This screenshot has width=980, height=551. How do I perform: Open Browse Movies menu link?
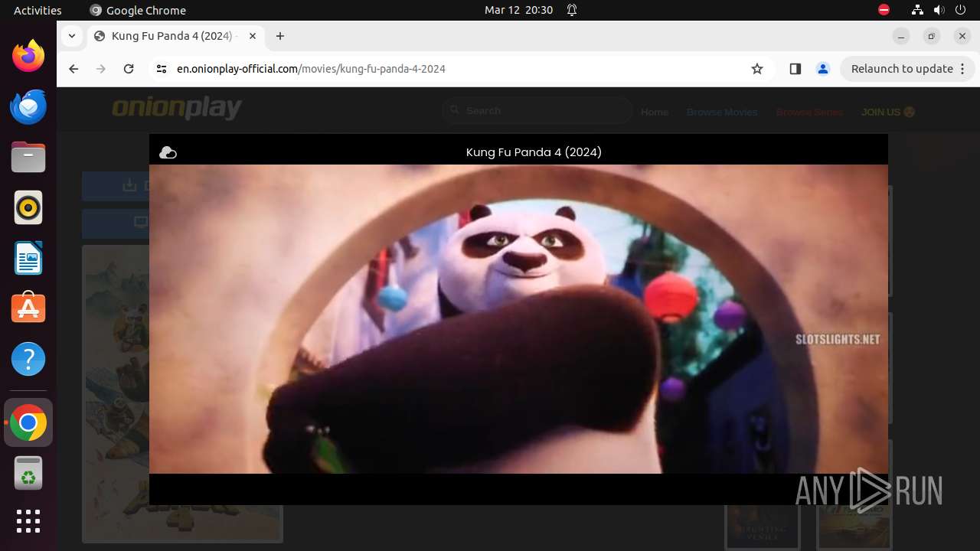coord(722,112)
